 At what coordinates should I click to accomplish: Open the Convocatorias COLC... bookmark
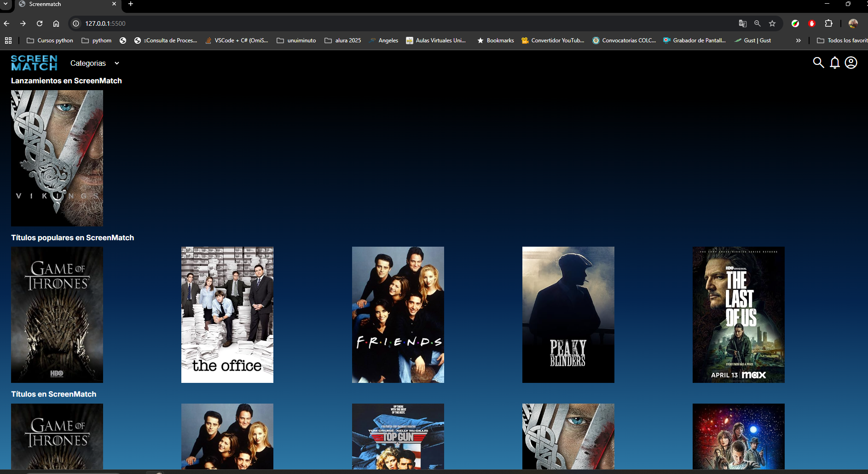tap(624, 40)
